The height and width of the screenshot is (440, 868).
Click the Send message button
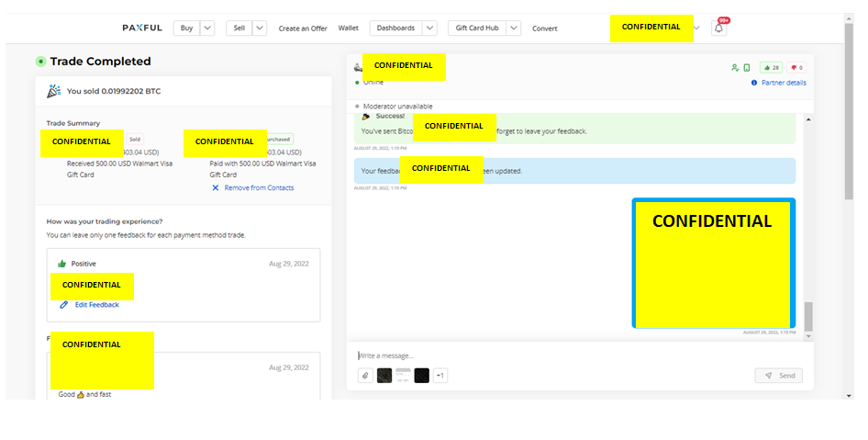click(778, 376)
